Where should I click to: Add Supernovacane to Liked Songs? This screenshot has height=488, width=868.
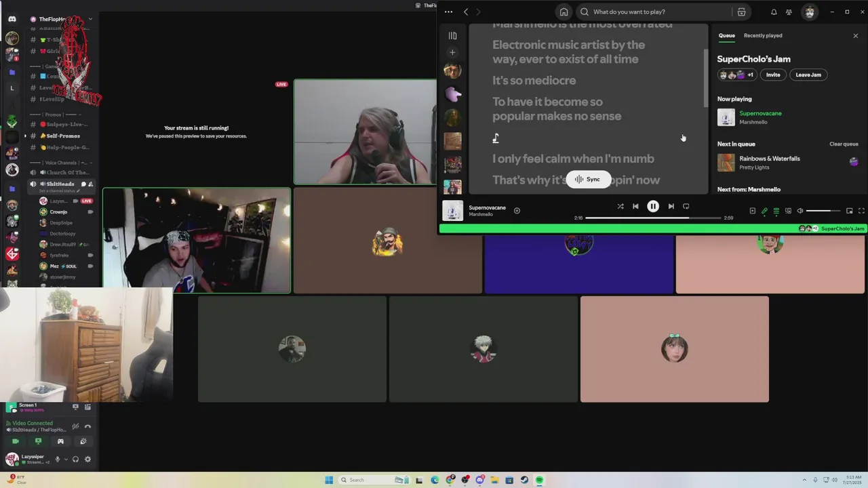pyautogui.click(x=517, y=211)
